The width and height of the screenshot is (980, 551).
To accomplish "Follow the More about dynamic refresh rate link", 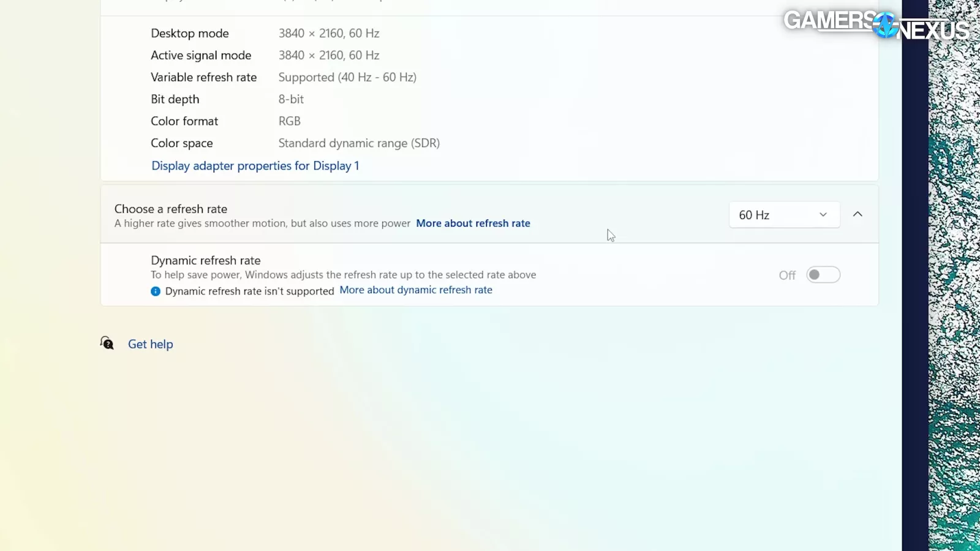I will point(416,290).
